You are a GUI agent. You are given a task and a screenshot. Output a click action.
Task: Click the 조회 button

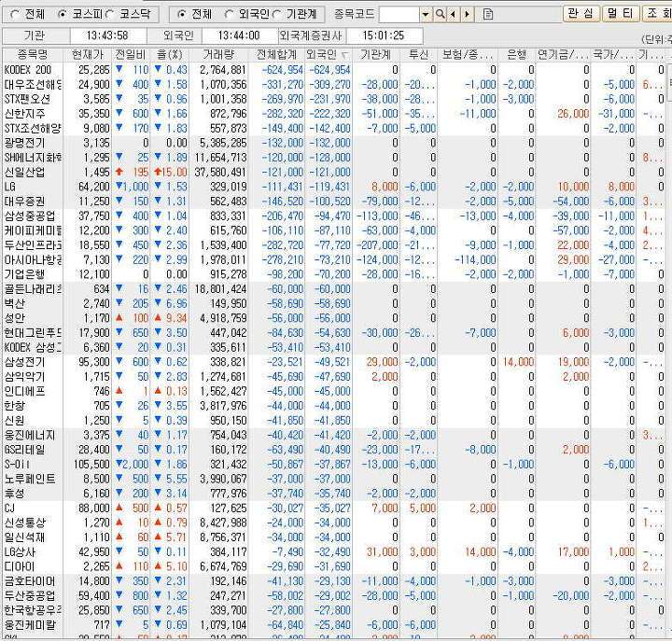click(x=657, y=13)
